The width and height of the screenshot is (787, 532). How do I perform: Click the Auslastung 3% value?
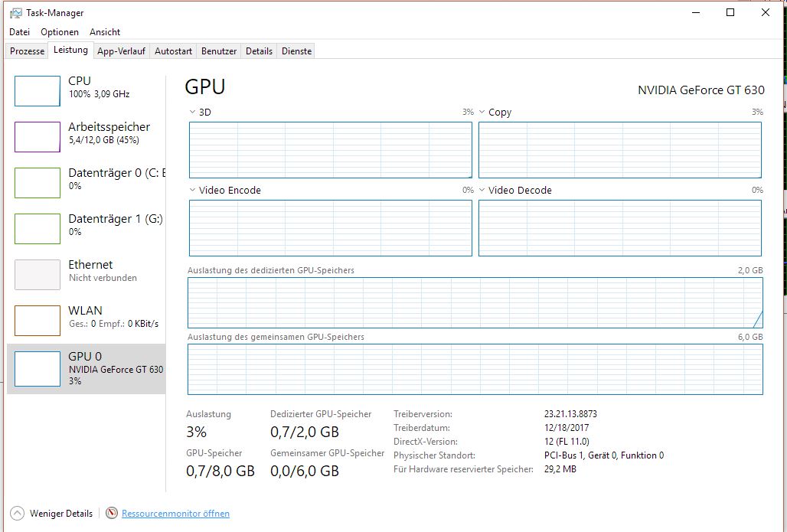tap(196, 432)
